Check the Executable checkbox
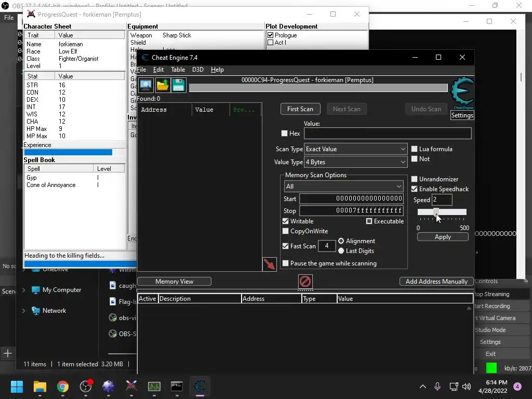This screenshot has width=532, height=399. click(369, 221)
